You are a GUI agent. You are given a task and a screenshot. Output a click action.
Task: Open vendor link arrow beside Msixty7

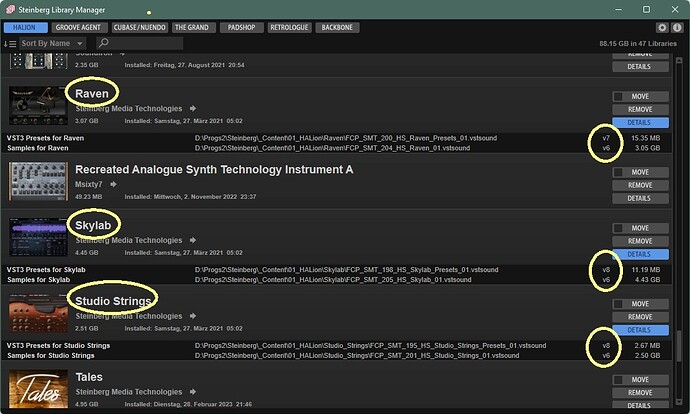coord(113,184)
